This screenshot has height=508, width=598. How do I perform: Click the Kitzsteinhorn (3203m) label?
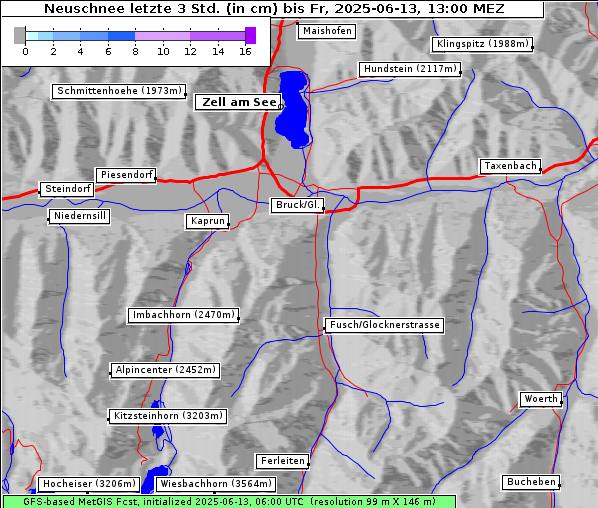(168, 416)
